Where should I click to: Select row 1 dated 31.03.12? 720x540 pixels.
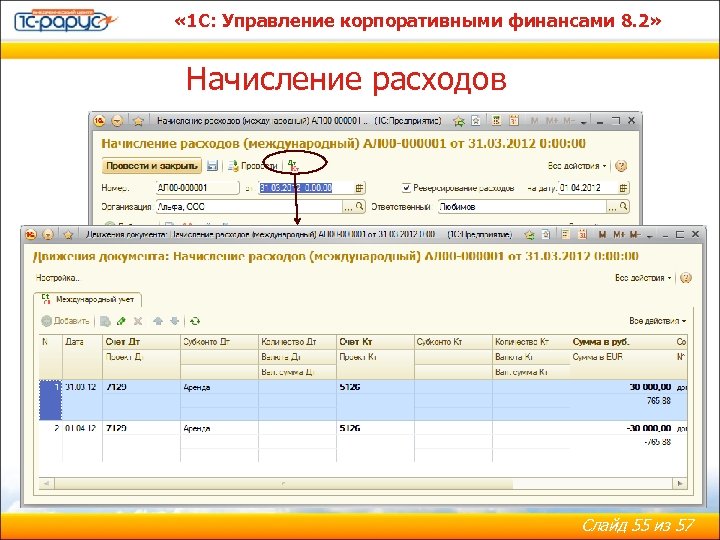(x=363, y=400)
